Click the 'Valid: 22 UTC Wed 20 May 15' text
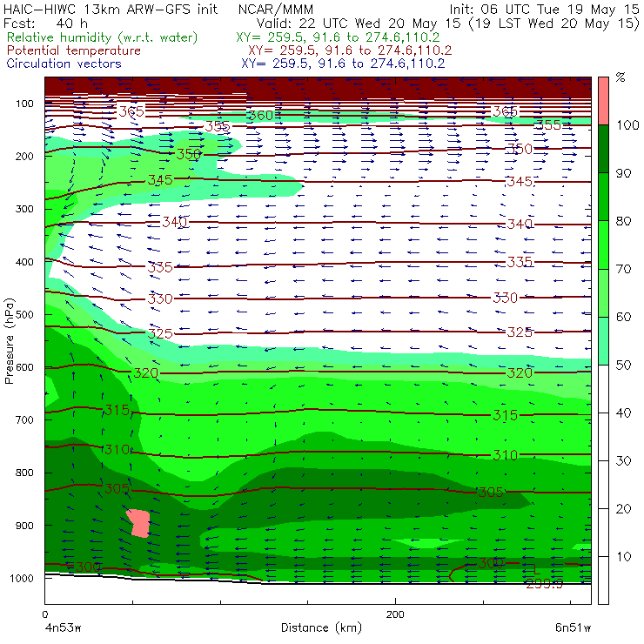644x644 pixels. pyautogui.click(x=359, y=23)
